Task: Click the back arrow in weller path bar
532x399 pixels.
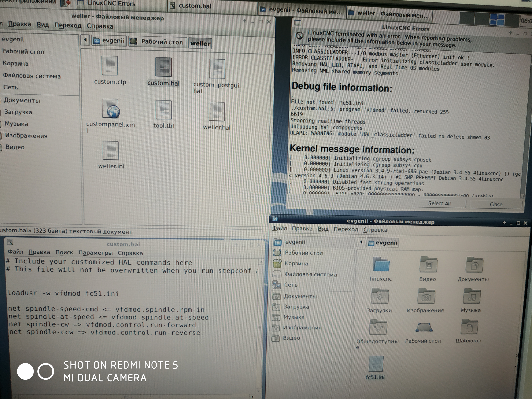Action: [x=85, y=40]
